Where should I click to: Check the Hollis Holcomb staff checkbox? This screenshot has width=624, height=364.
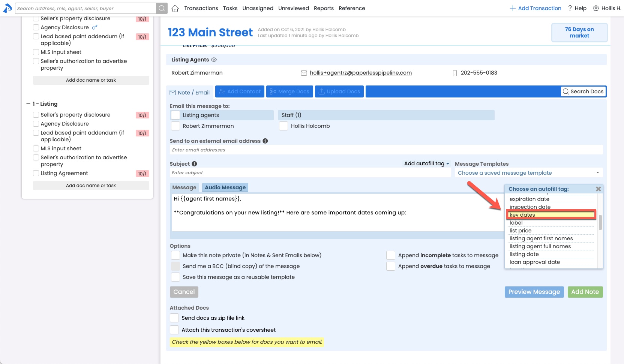pyautogui.click(x=283, y=126)
